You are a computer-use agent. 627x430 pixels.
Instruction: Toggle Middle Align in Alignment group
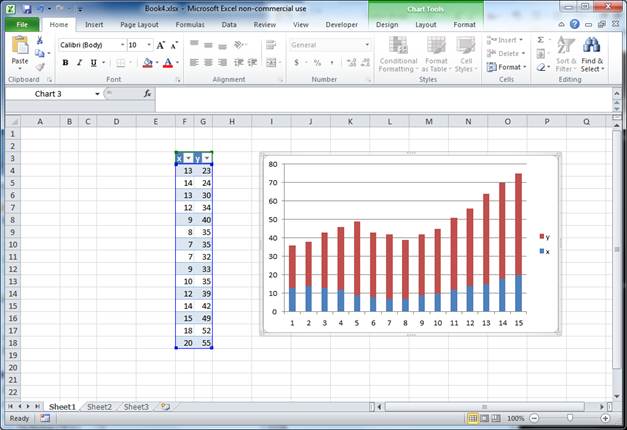click(208, 45)
